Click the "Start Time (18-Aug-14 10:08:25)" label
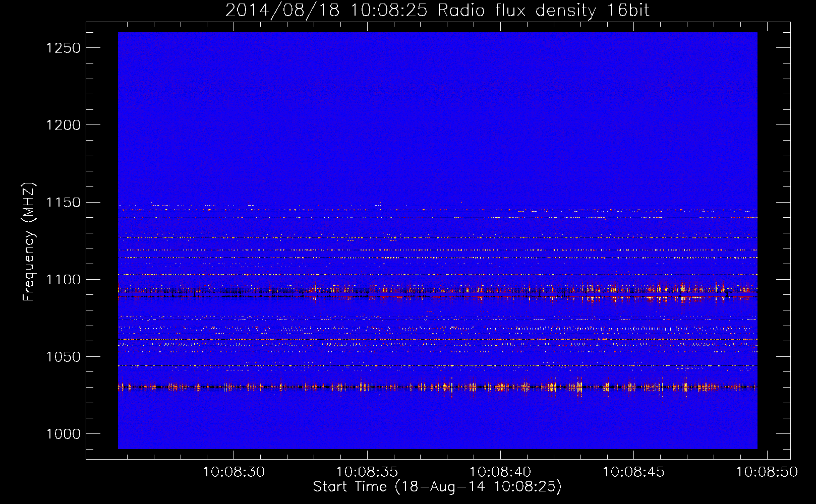The height and width of the screenshot is (504, 816). pos(437,487)
